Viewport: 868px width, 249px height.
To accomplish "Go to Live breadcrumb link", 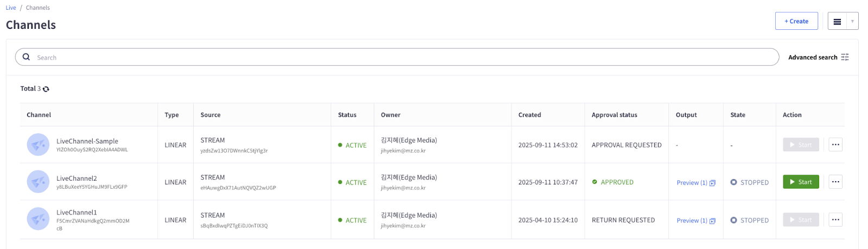I will point(11,8).
